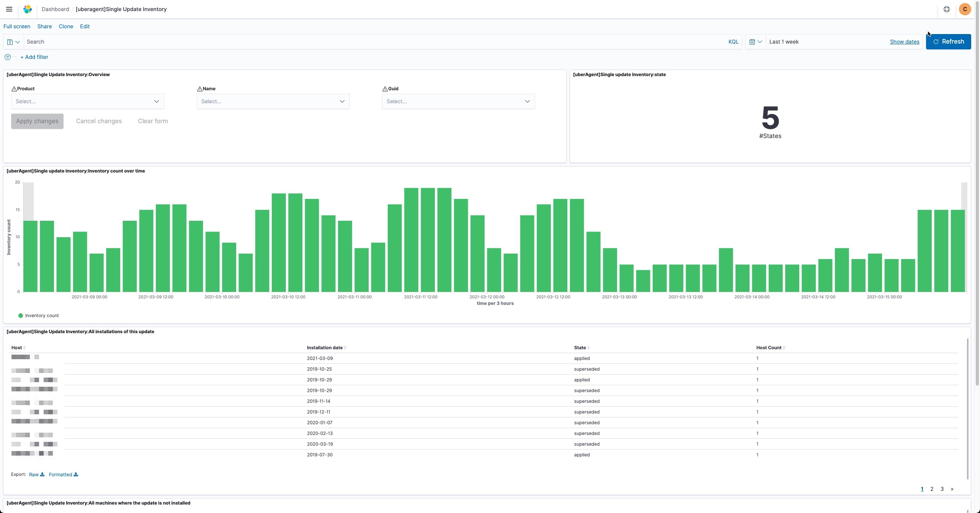Click the filter options icon

coord(7,57)
